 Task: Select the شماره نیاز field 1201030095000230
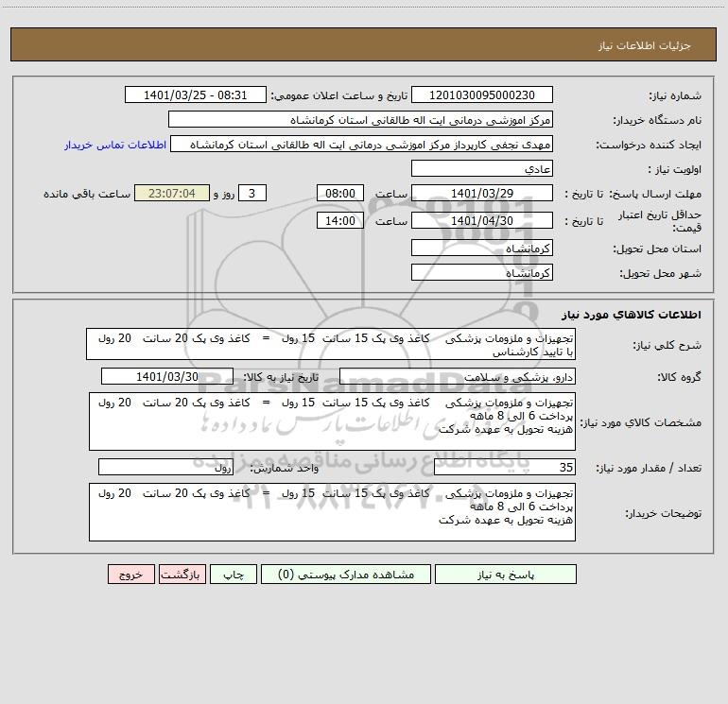pyautogui.click(x=482, y=94)
